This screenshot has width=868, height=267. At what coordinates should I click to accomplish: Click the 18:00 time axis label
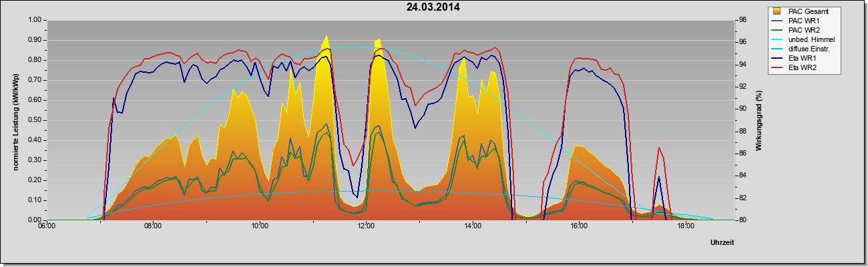[x=686, y=227]
